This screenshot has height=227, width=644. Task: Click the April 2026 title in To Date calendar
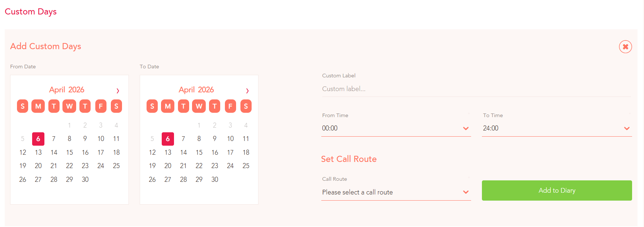tap(196, 90)
